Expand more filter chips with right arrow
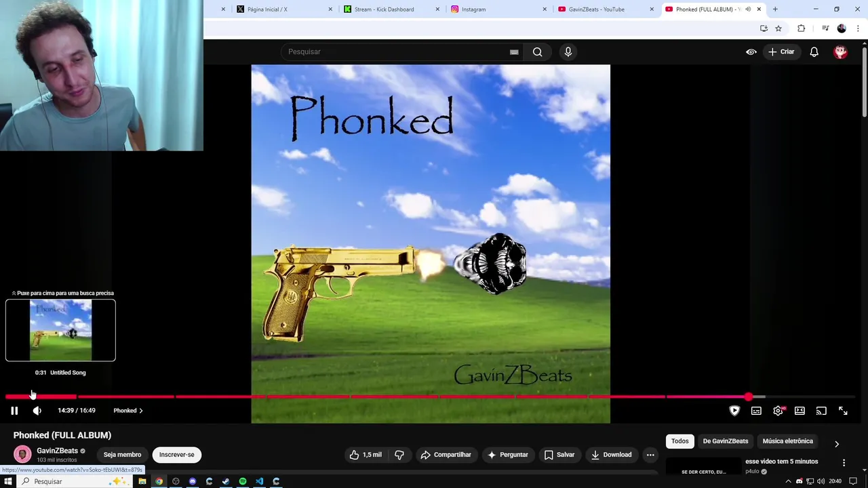 click(x=837, y=444)
